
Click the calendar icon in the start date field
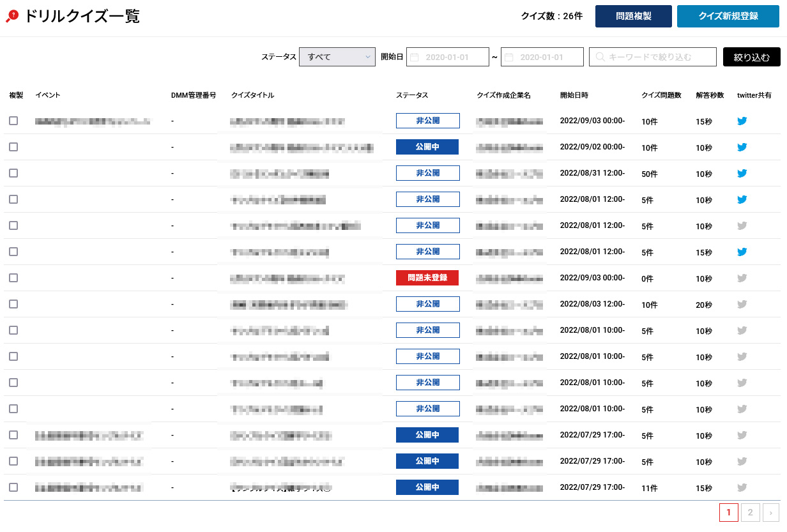(414, 57)
